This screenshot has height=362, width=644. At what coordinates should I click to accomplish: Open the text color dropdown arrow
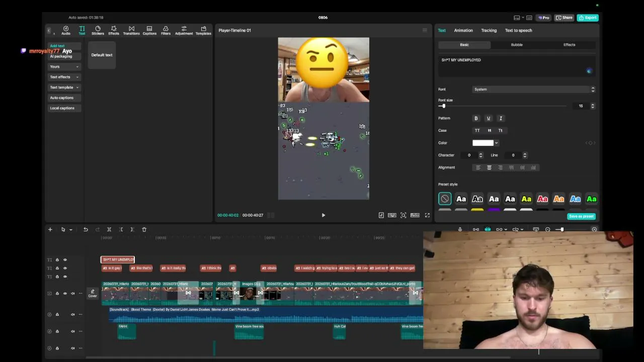(496, 143)
